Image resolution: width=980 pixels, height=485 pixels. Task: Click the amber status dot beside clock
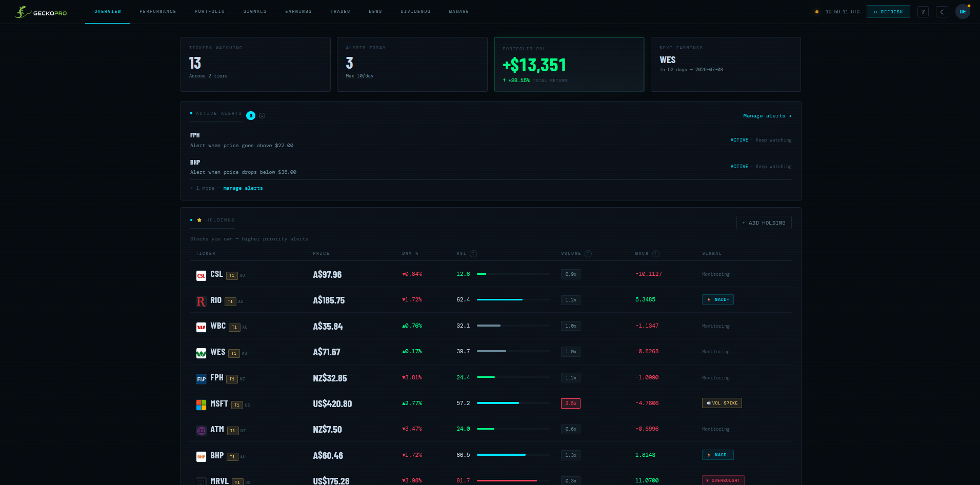[x=817, y=12]
